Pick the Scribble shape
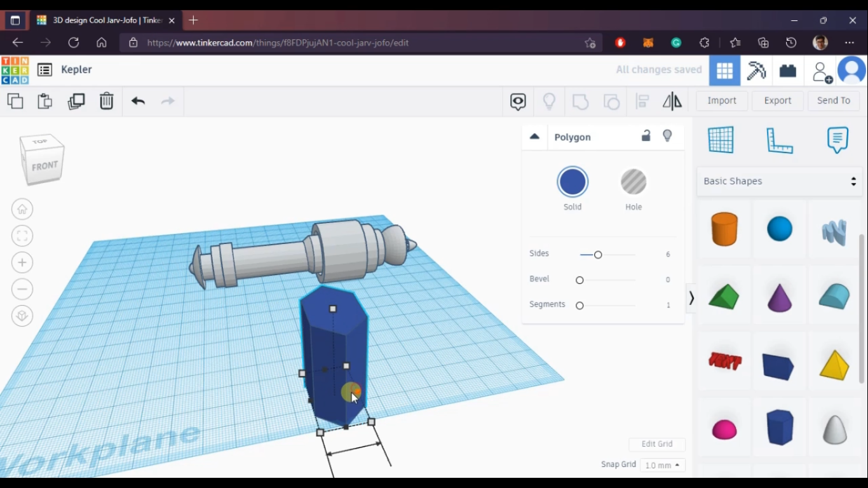The width and height of the screenshot is (868, 488). 834,232
